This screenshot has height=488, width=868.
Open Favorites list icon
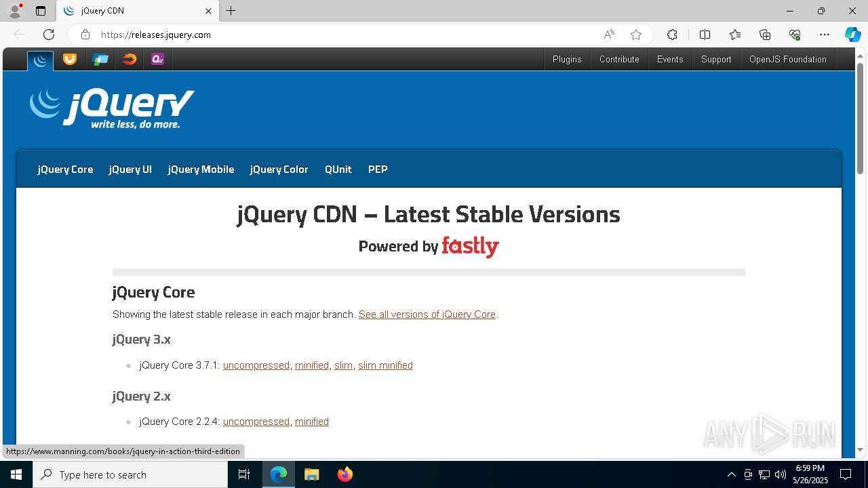coord(735,35)
